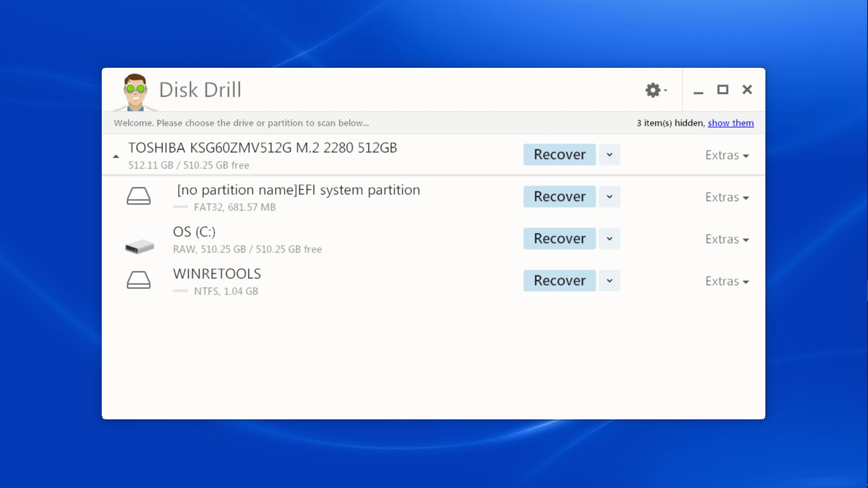Recover the TOSHIBA KSG60ZMV512G disk

click(560, 155)
